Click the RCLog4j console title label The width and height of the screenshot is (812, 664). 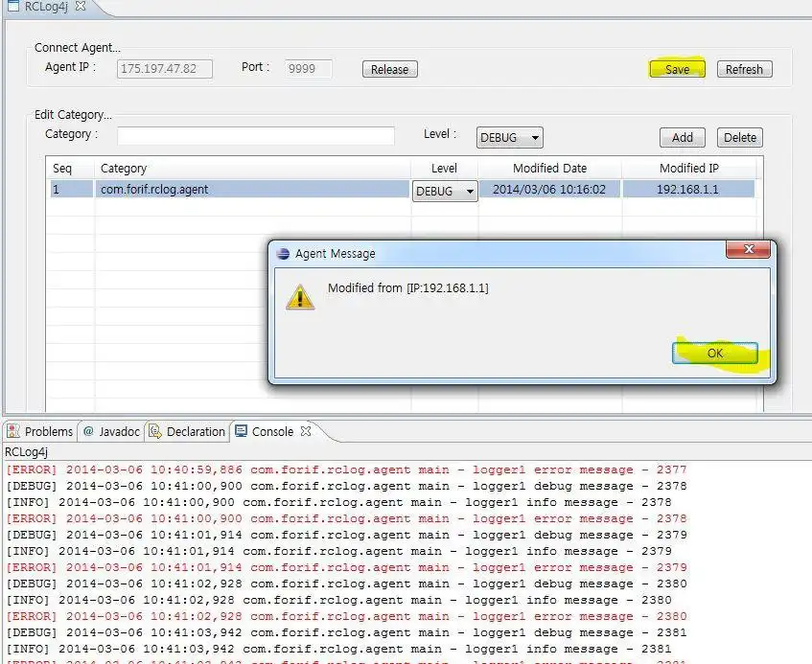26,452
